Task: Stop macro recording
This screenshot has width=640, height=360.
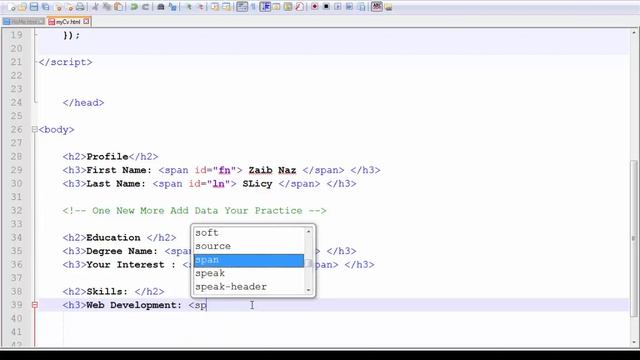Action: (x=326, y=7)
